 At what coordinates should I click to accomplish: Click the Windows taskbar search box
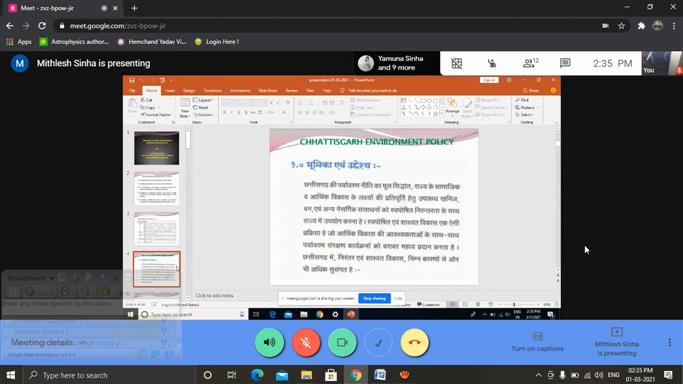pos(109,375)
